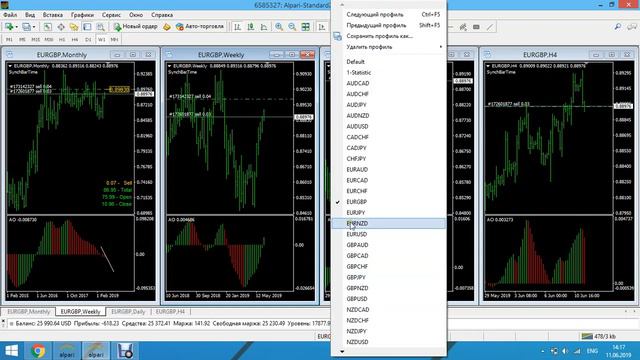Zoom in on the chart
This screenshot has width=640, height=360.
[x=279, y=27]
